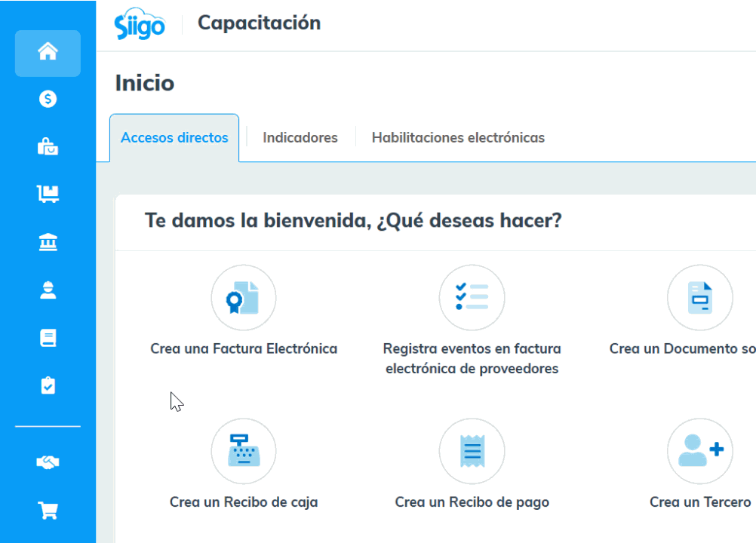Select the shopping bag purchases icon
The image size is (756, 543).
[x=48, y=146]
